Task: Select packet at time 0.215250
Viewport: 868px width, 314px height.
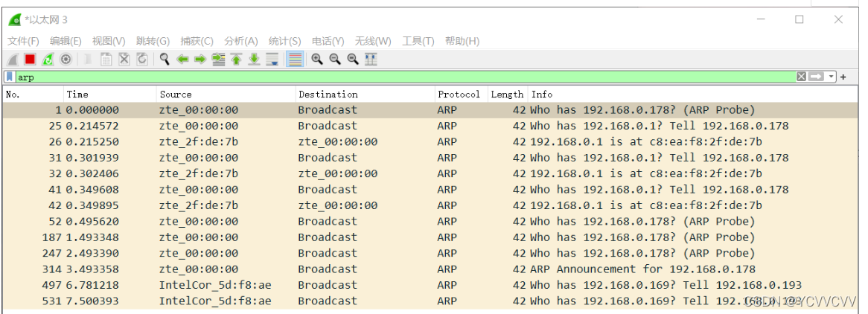Action: [431, 142]
